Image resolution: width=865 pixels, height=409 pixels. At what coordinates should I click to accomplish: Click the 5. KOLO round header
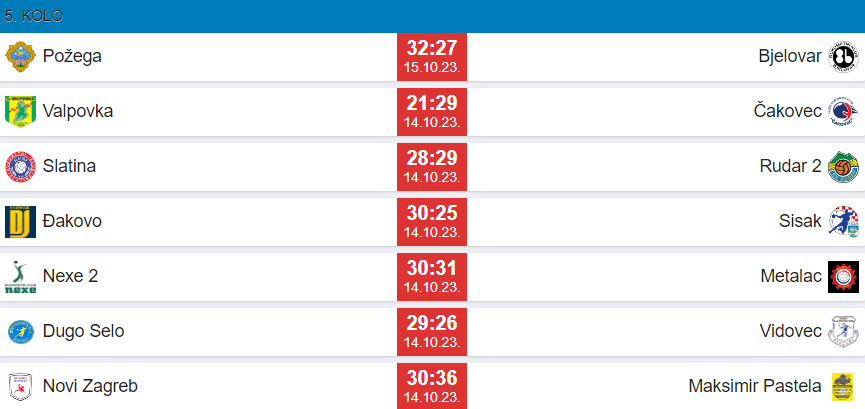point(31,17)
